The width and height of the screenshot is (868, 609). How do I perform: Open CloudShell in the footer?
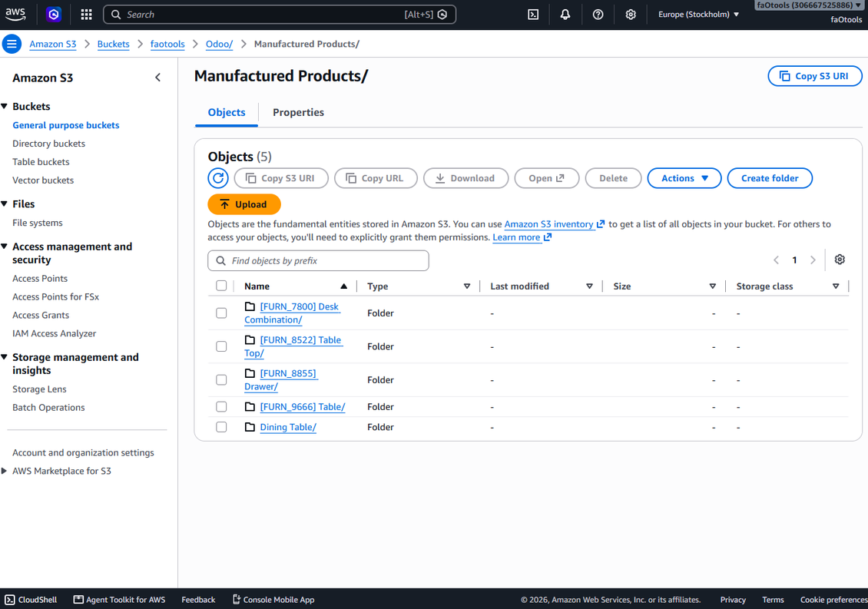31,600
